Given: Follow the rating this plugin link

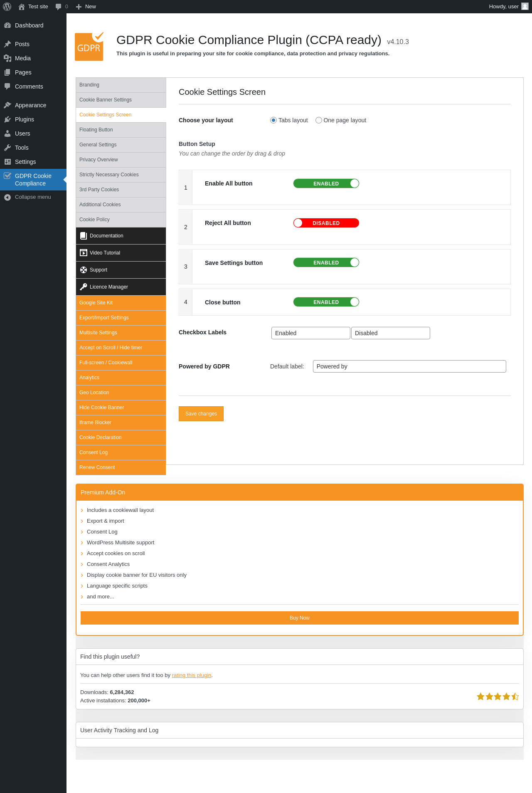Looking at the screenshot, I should [x=192, y=675].
